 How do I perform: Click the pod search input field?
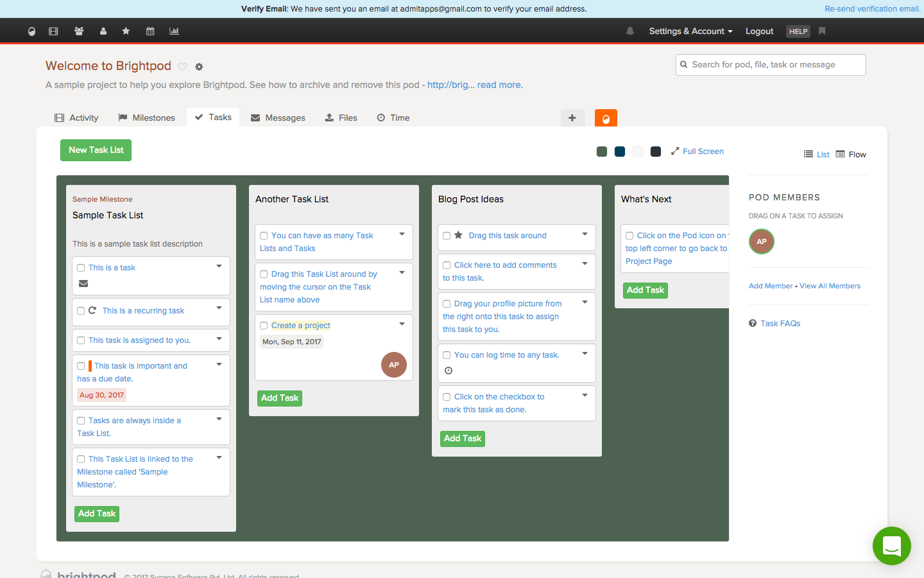click(x=771, y=65)
